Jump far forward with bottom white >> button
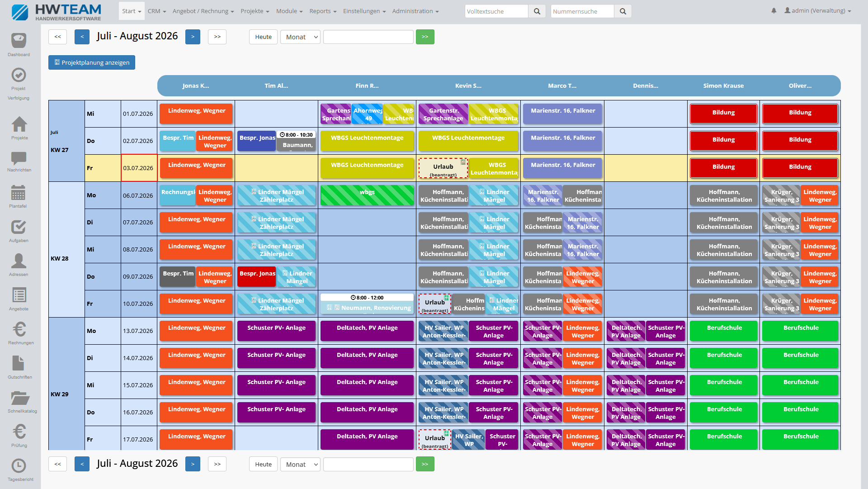The width and height of the screenshot is (868, 489). (x=217, y=464)
